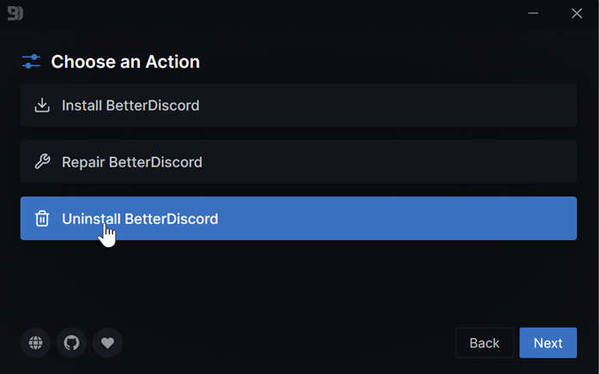Click the empty installer title bar area
Image resolution: width=600 pixels, height=374 pixels.
click(x=268, y=13)
